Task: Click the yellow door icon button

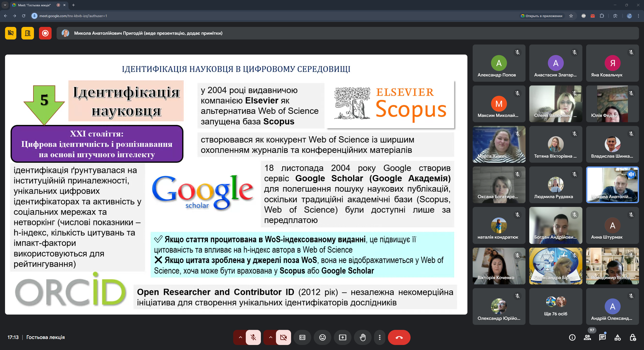Action: point(28,33)
